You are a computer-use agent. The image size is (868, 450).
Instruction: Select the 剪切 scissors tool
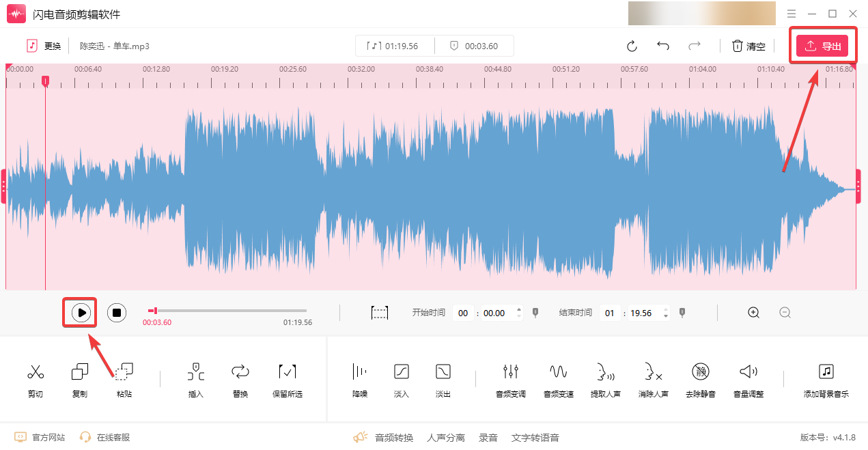(x=36, y=380)
